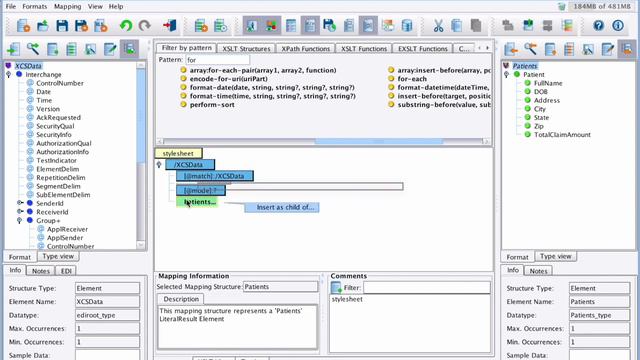Select the format-date function entry
Screen dimensions: 640x360
[271, 87]
